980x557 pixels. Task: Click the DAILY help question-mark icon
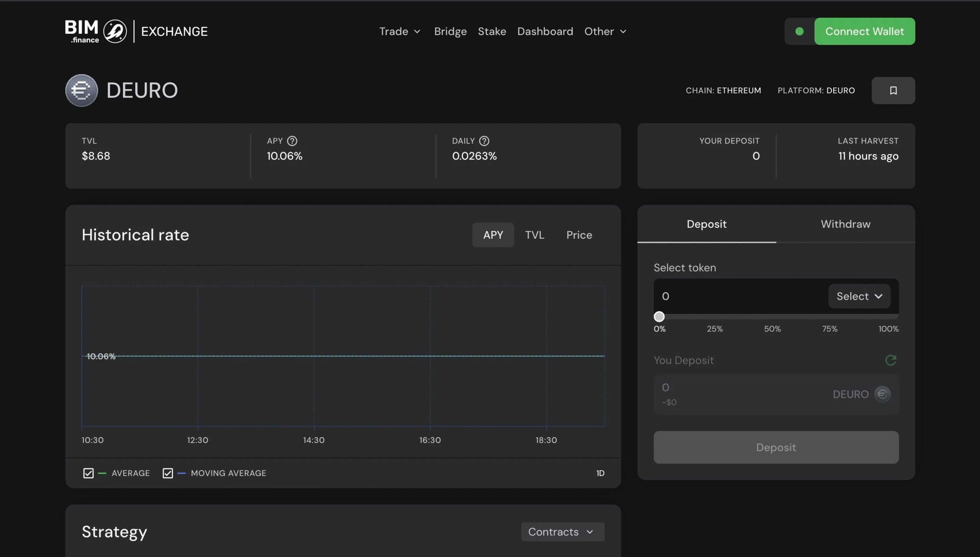coord(484,141)
